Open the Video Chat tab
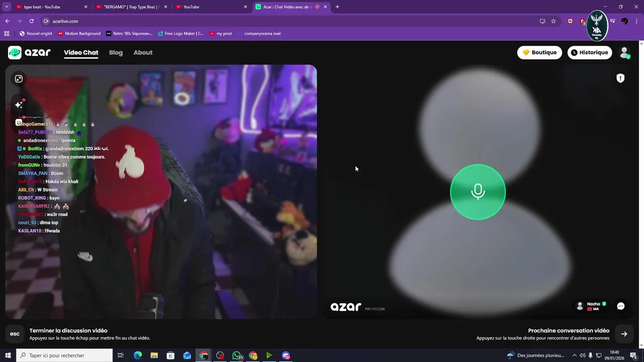644x362 pixels. (x=81, y=52)
